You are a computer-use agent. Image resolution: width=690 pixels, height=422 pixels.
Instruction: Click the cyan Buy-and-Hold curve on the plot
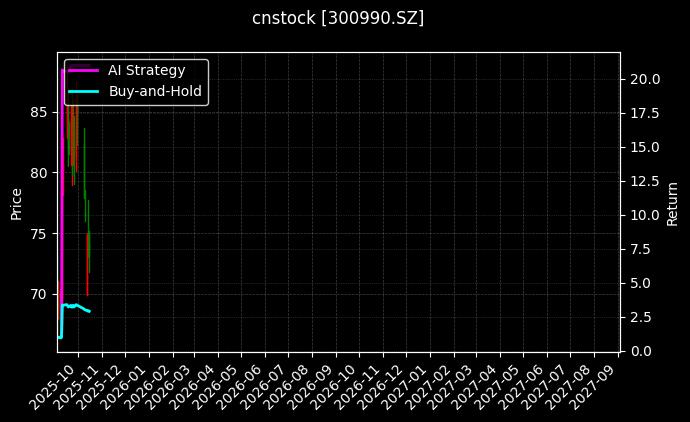75,306
